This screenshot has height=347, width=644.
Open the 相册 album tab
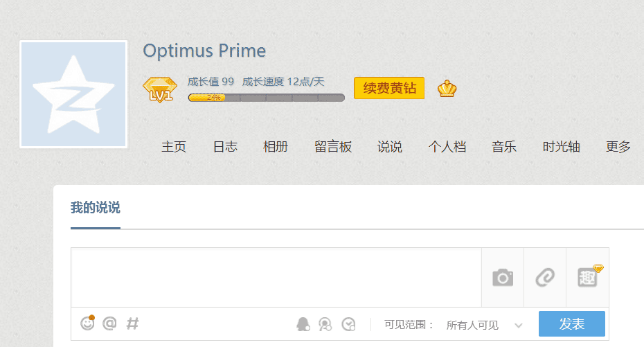pos(276,147)
